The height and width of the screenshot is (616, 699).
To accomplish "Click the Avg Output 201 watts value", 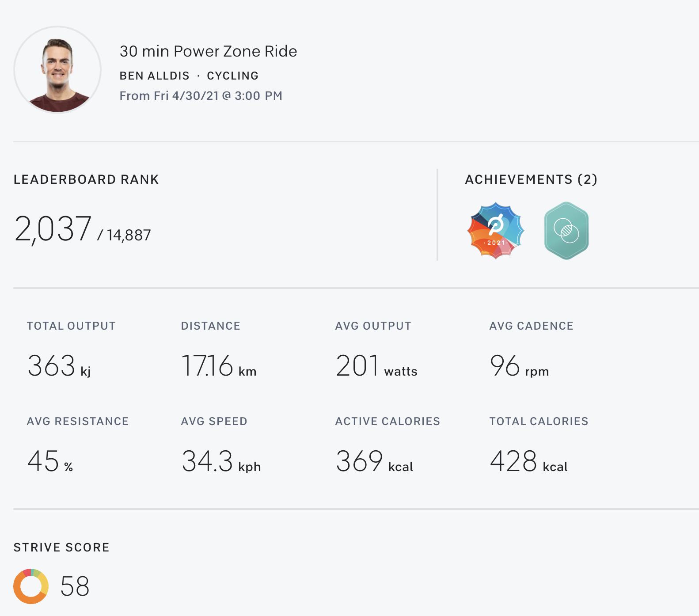I will [376, 366].
